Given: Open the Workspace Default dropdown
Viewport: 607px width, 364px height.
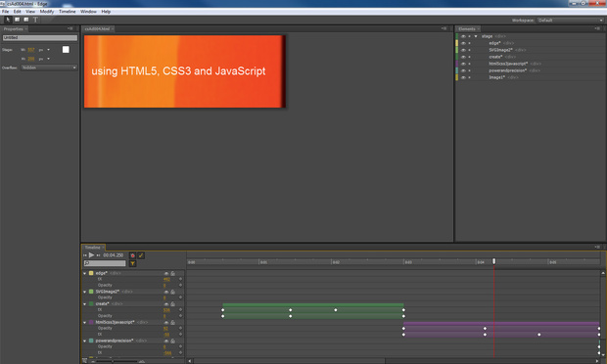Looking at the screenshot, I should [570, 21].
